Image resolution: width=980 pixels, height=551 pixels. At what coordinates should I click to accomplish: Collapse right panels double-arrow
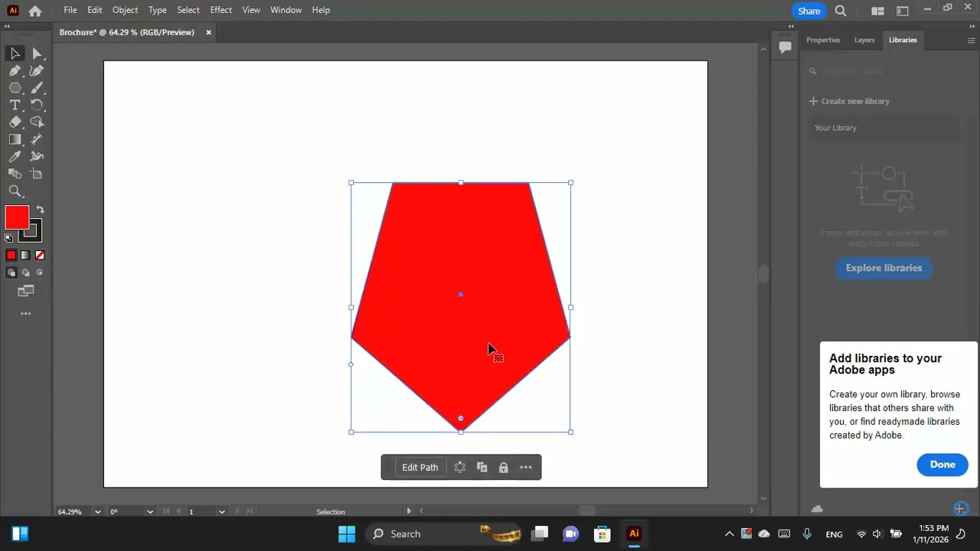973,25
